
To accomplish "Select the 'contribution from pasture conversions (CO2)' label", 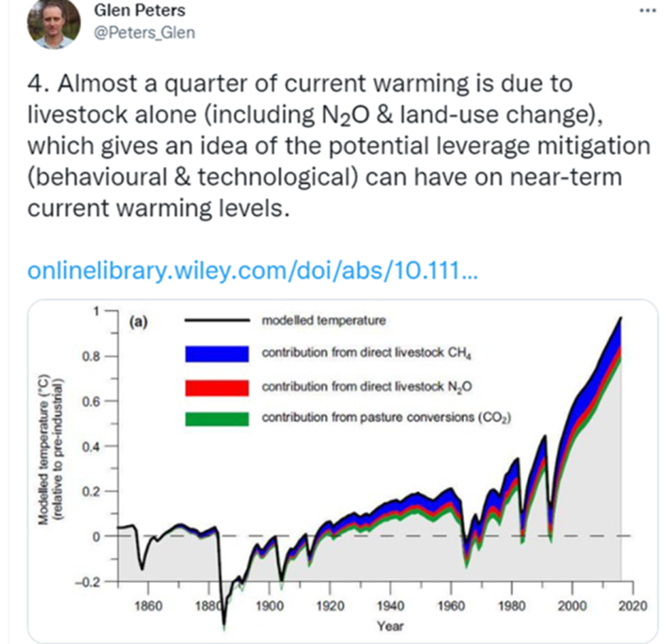I will click(385, 418).
